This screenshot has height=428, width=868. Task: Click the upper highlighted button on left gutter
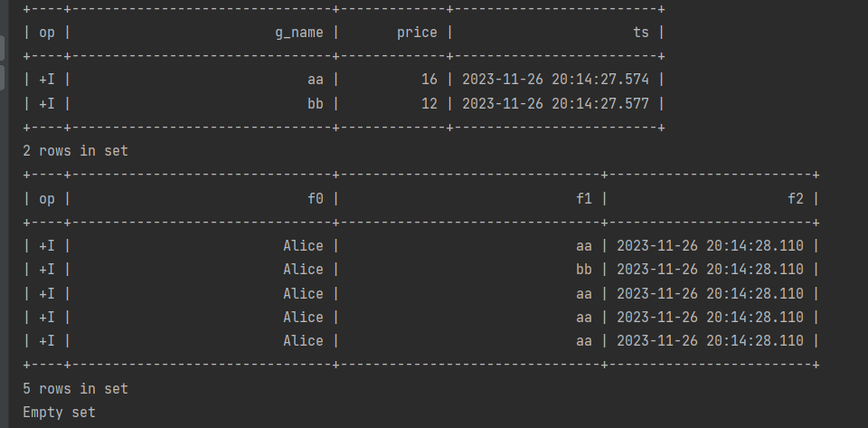(x=2, y=48)
